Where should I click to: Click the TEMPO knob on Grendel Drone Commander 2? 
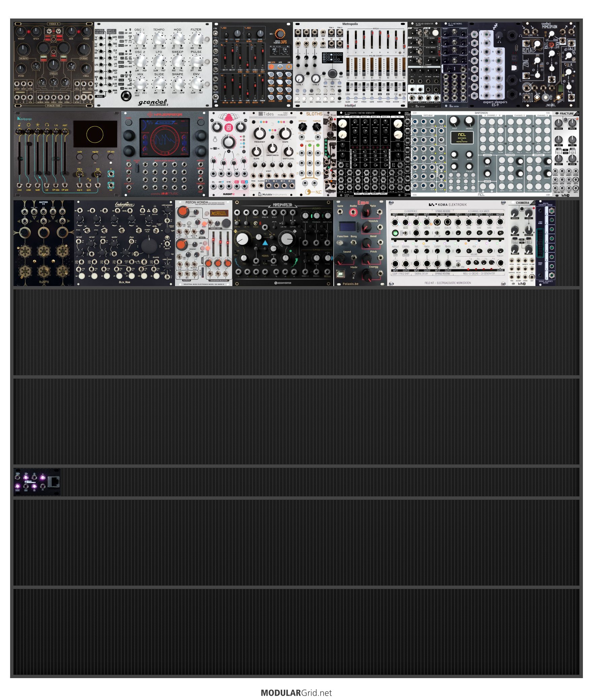pos(159,39)
